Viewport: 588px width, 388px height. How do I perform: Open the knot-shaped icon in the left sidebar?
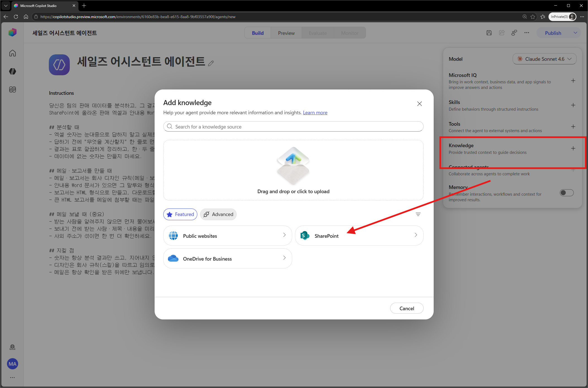click(12, 89)
